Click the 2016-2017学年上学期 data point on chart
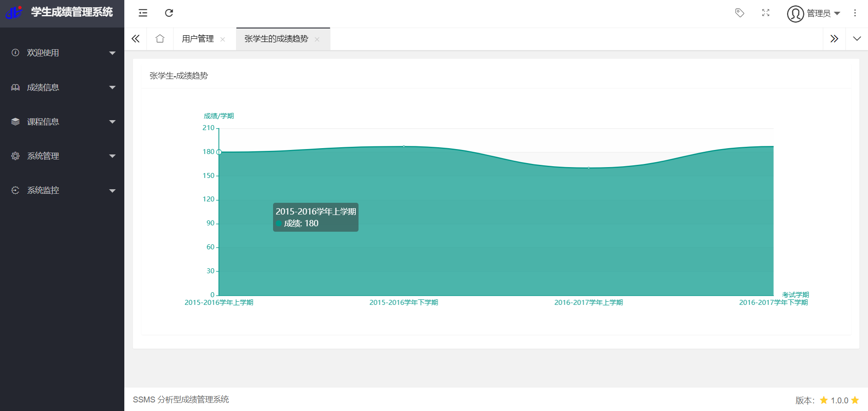868x411 pixels. (589, 168)
